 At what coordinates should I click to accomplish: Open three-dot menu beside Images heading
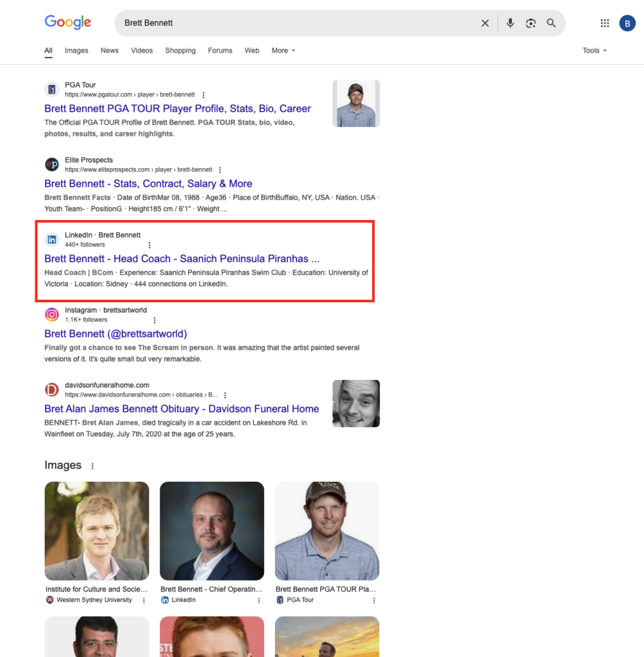click(x=92, y=466)
